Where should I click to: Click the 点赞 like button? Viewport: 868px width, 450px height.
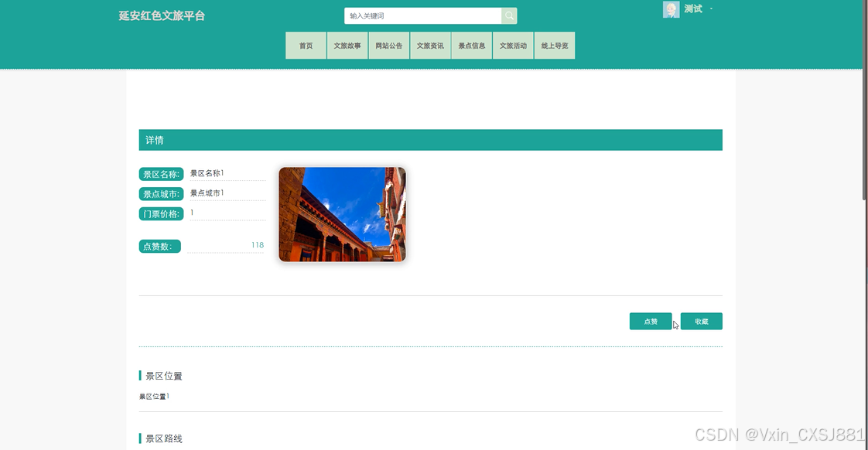coord(651,321)
